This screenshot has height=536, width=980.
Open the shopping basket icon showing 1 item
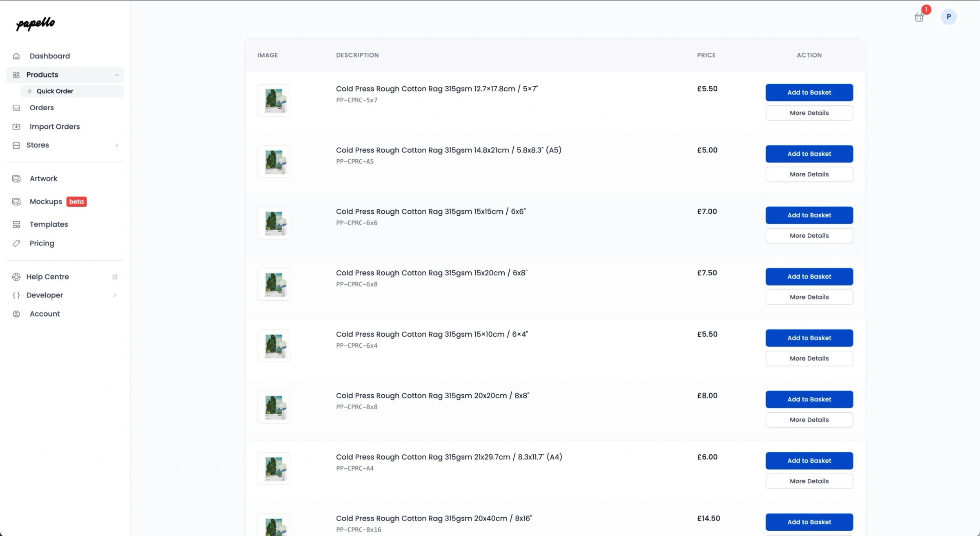tap(919, 17)
